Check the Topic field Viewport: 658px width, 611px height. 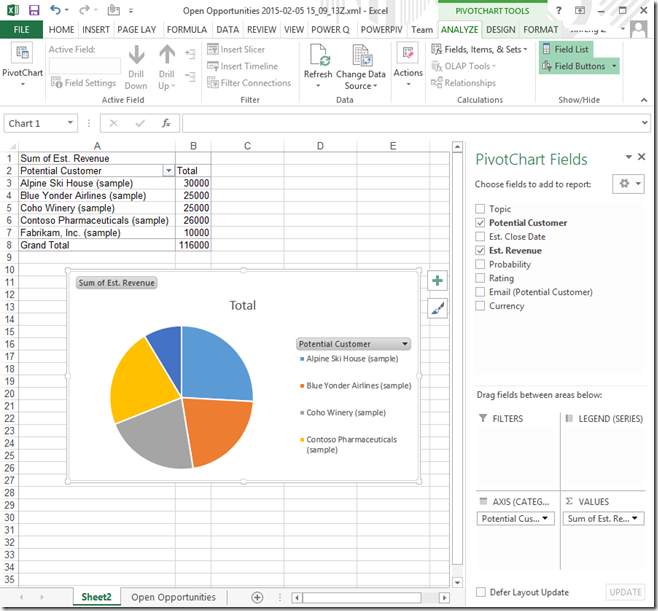pos(480,209)
